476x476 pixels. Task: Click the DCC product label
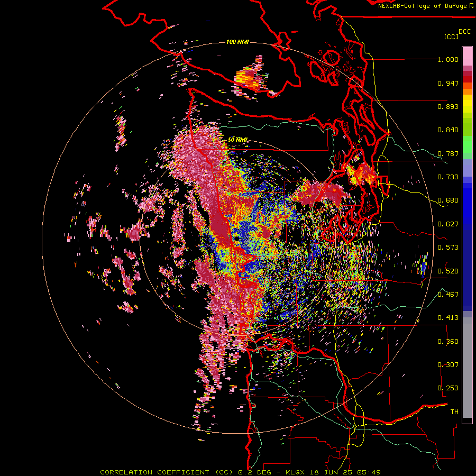(x=465, y=31)
